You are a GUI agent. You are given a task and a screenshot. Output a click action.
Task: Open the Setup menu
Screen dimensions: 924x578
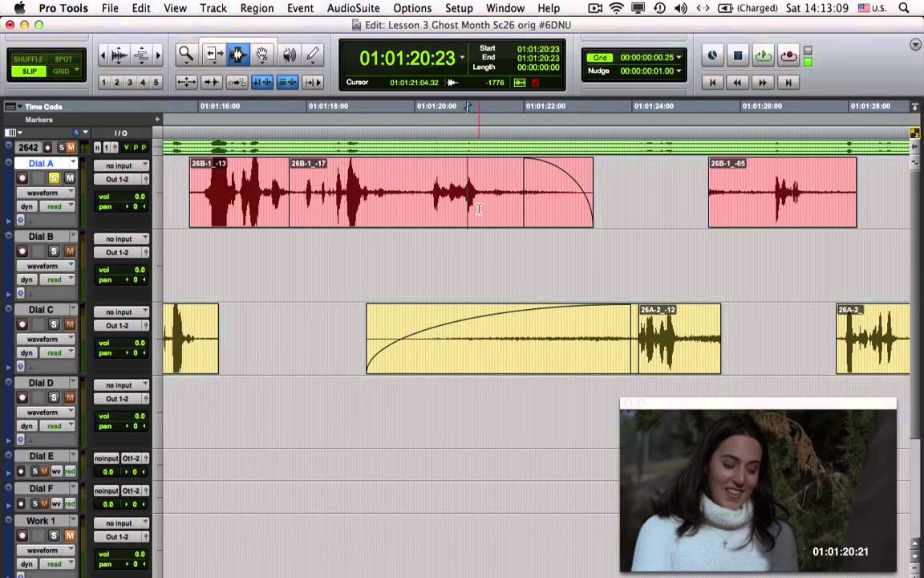459,8
